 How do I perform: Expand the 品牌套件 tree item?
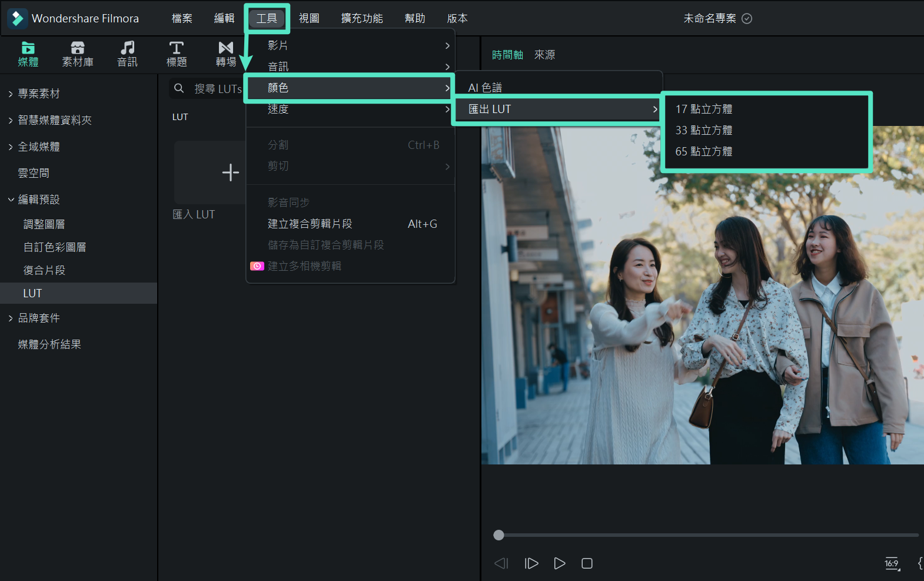tap(11, 318)
